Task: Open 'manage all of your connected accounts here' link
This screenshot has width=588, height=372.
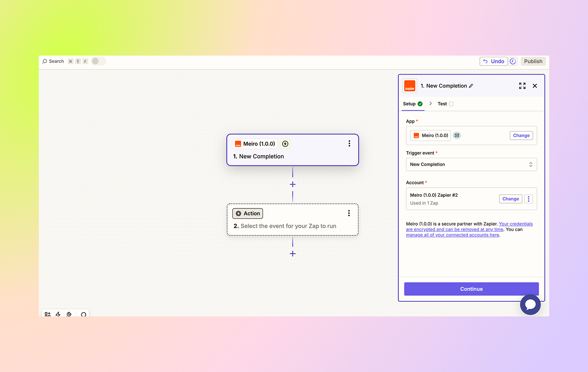Action: pos(452,235)
